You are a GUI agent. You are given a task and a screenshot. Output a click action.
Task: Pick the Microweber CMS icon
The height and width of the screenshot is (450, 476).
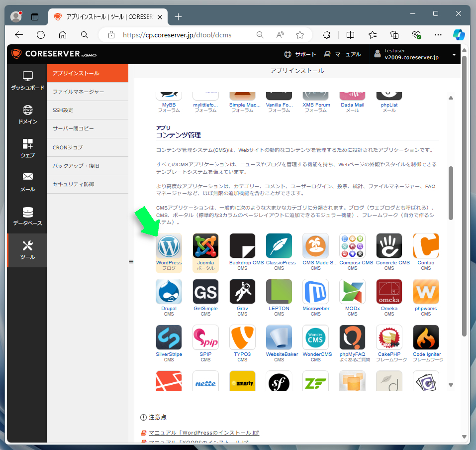point(316,292)
